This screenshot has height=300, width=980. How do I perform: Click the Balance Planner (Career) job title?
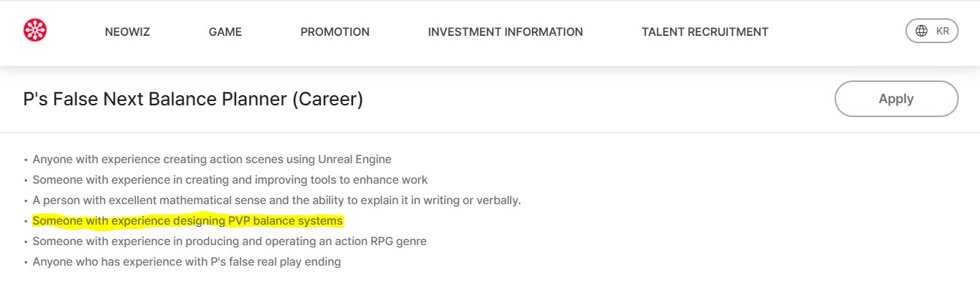pos(193,100)
